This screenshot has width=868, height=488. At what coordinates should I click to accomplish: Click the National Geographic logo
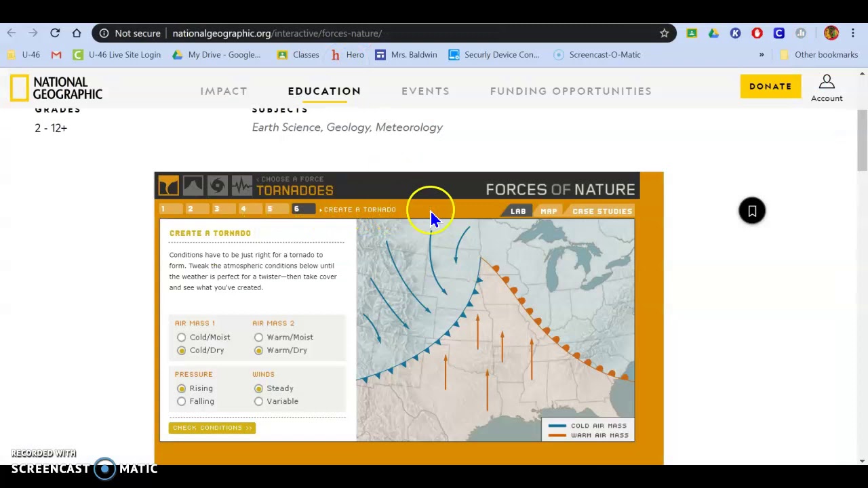coord(56,88)
